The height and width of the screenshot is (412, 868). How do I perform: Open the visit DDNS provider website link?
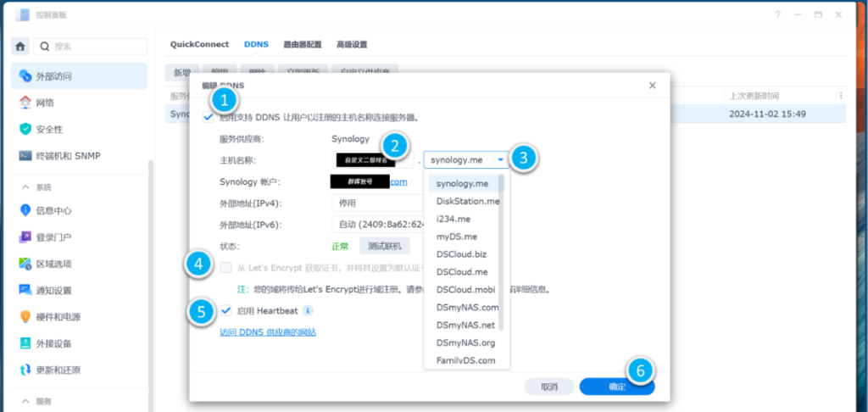tap(268, 332)
